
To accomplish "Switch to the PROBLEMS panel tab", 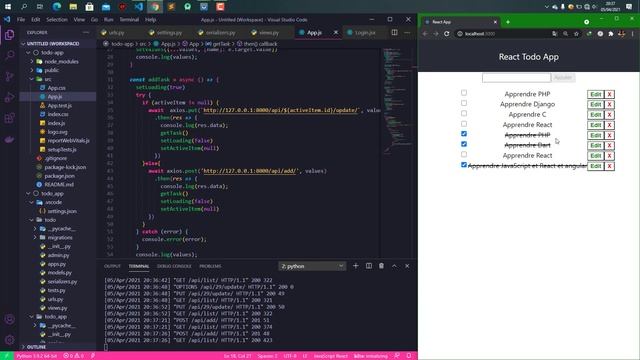I will pyautogui.click(x=210, y=266).
